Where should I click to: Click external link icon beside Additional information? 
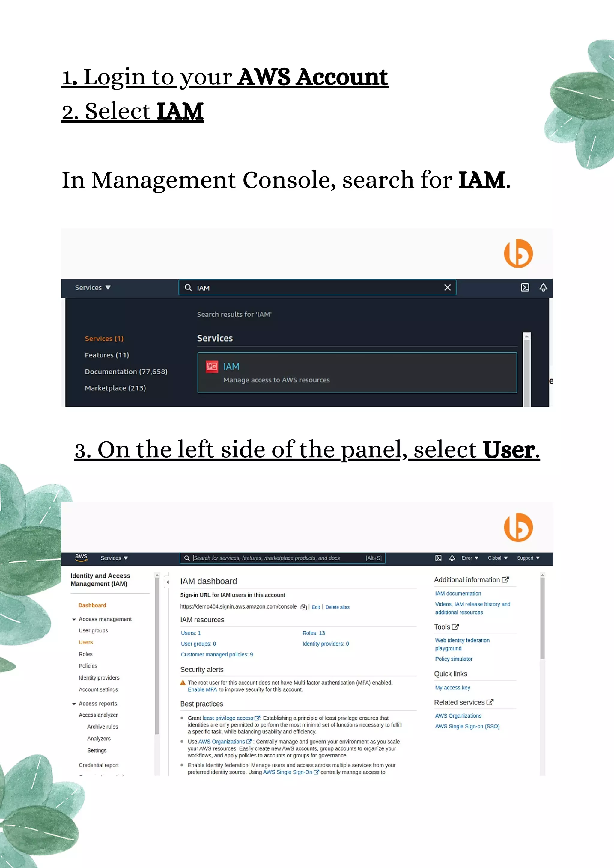(505, 579)
